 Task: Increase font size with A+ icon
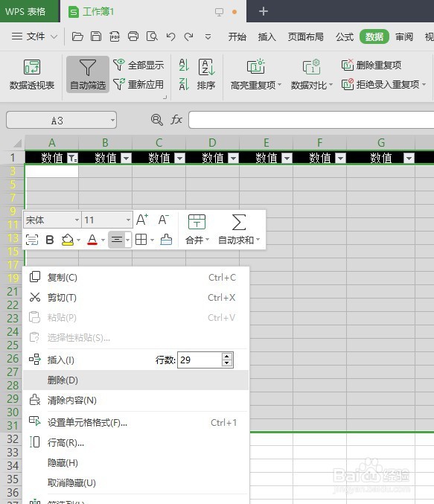coord(142,220)
